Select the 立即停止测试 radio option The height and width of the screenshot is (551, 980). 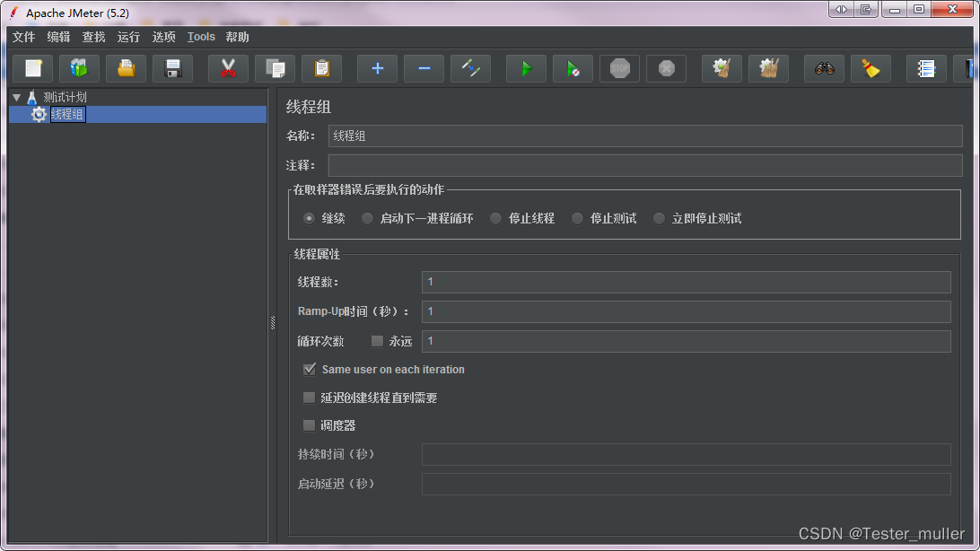(660, 219)
